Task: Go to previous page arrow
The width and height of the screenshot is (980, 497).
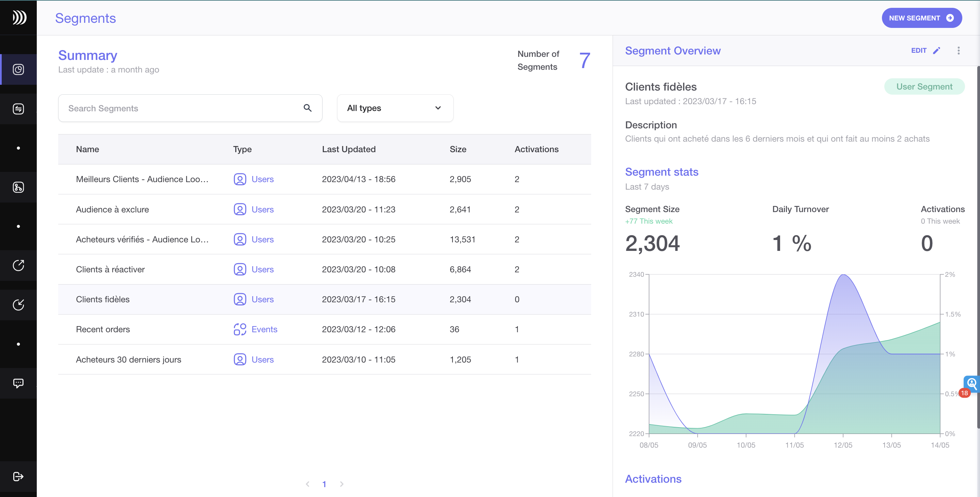Action: coord(307,484)
